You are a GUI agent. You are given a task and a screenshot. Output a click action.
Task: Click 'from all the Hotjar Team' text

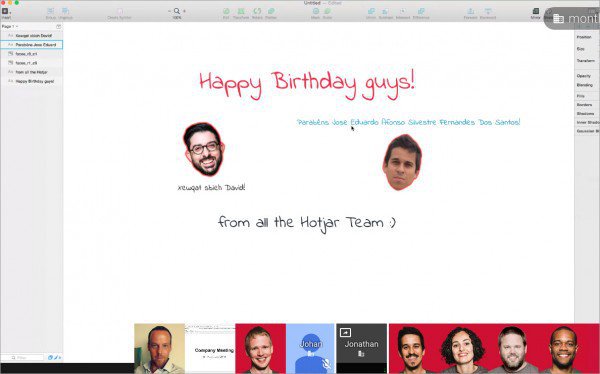pos(307,224)
